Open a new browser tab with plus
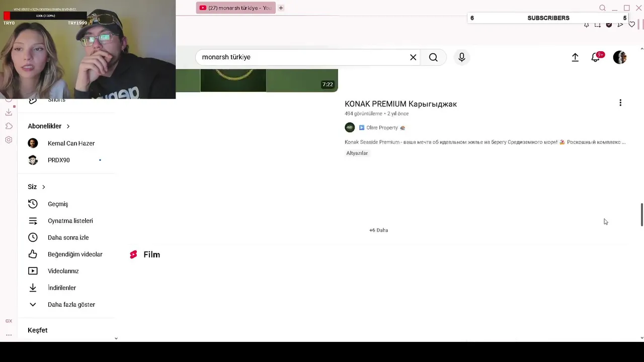Viewport: 644px width, 362px height. click(x=281, y=8)
